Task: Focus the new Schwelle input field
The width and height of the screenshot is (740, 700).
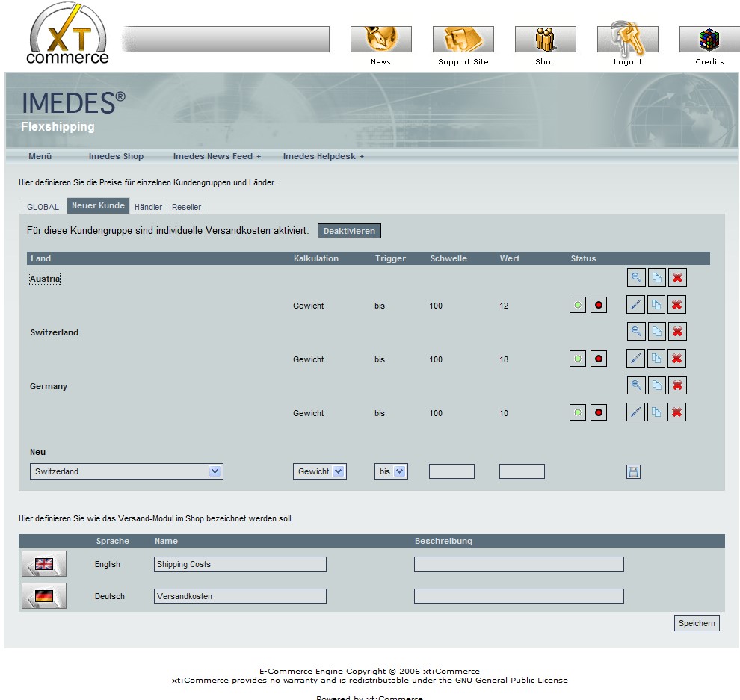Action: pos(451,471)
